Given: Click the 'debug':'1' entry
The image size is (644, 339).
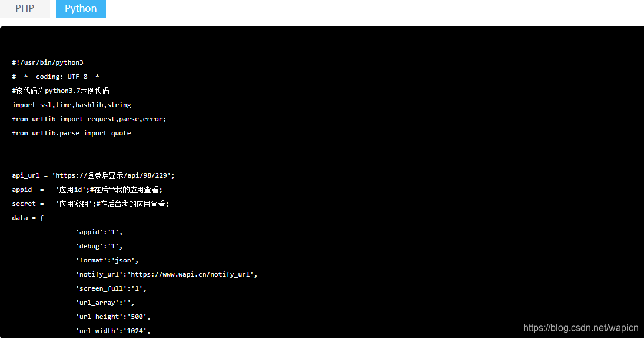Looking at the screenshot, I should click(99, 246).
